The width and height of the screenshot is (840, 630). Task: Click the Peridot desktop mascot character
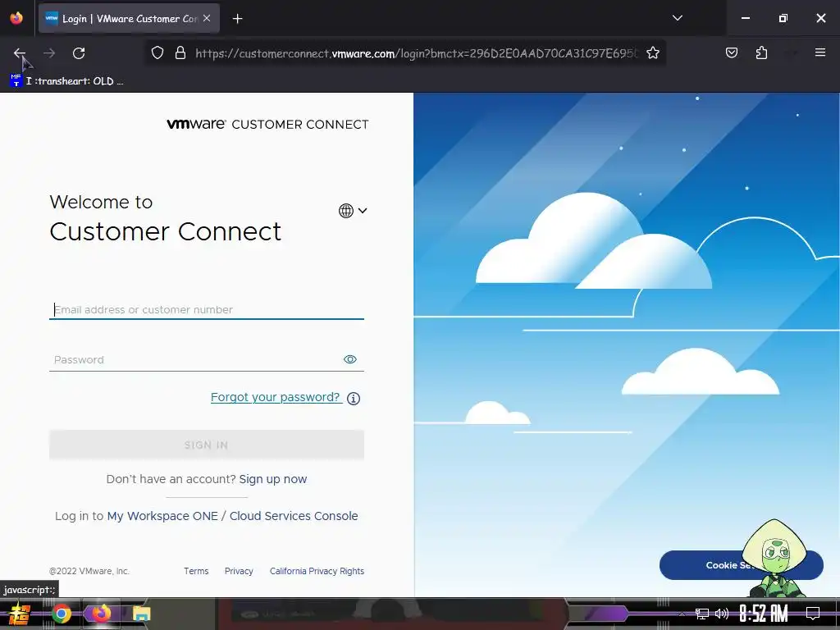[774, 558]
